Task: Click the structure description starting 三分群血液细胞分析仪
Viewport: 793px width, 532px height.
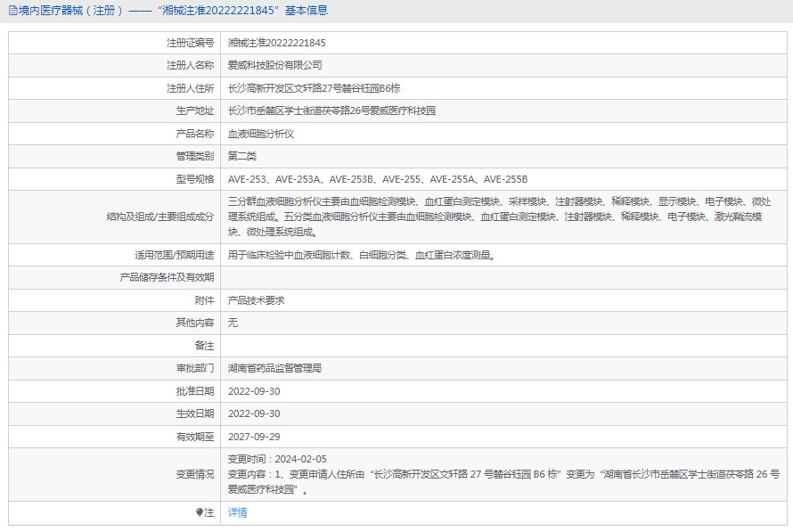Action: tap(499, 217)
